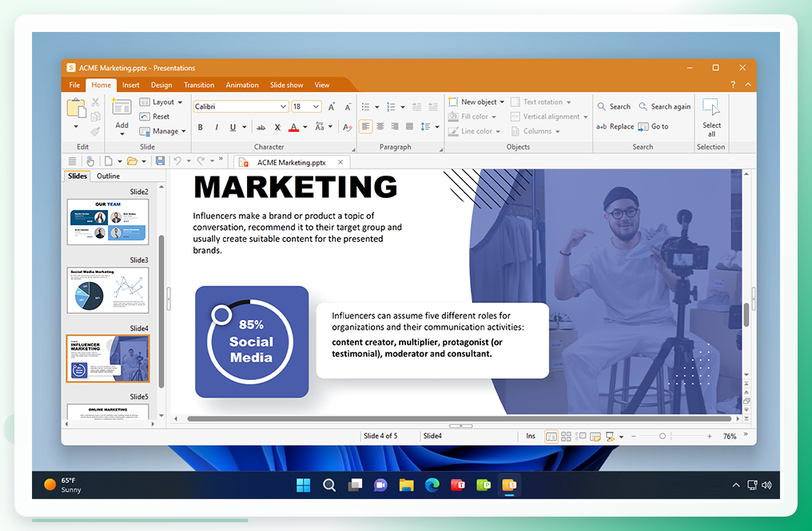Viewport: 812px width, 531px height.
Task: Click the line spacing icon
Action: (x=425, y=126)
